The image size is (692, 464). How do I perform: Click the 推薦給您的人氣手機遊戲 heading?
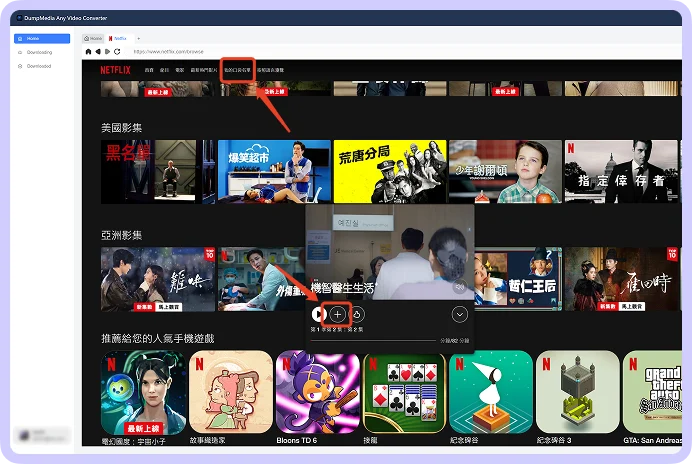tap(158, 339)
